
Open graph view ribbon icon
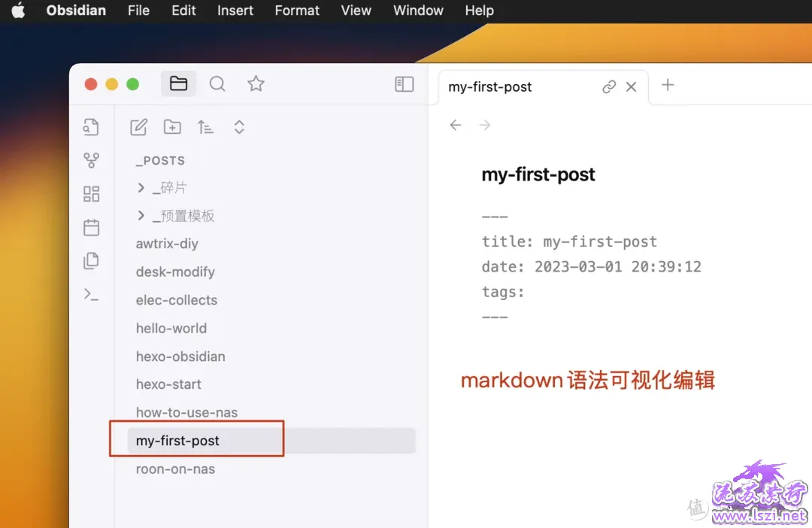click(x=91, y=160)
